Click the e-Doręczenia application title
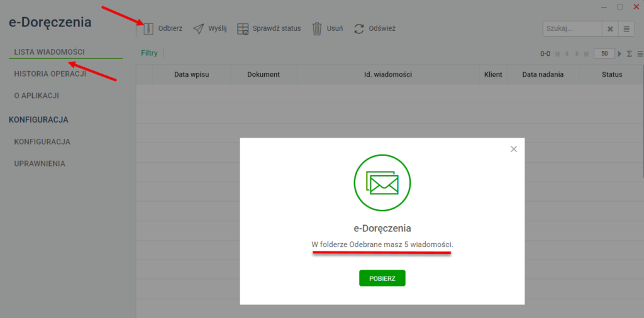 coord(50,23)
